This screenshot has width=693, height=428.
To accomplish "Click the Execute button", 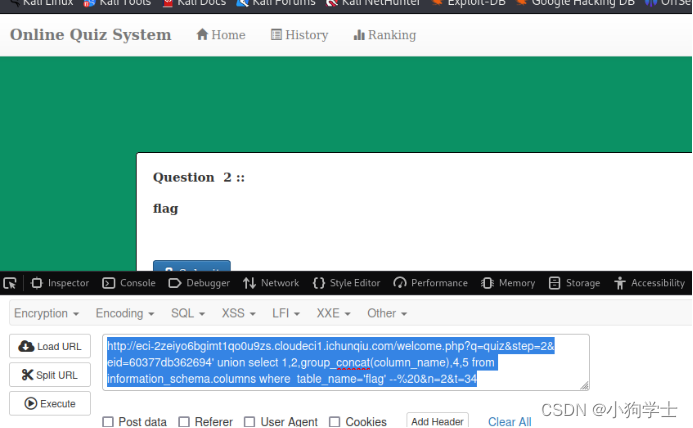I will pyautogui.click(x=50, y=404).
